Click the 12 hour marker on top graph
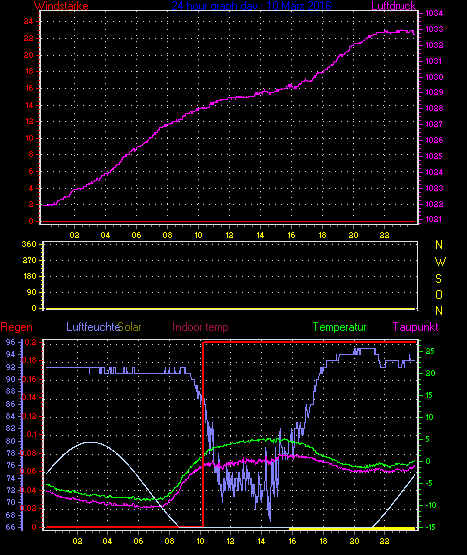Screen dimensions: 467x555 [x=229, y=235]
